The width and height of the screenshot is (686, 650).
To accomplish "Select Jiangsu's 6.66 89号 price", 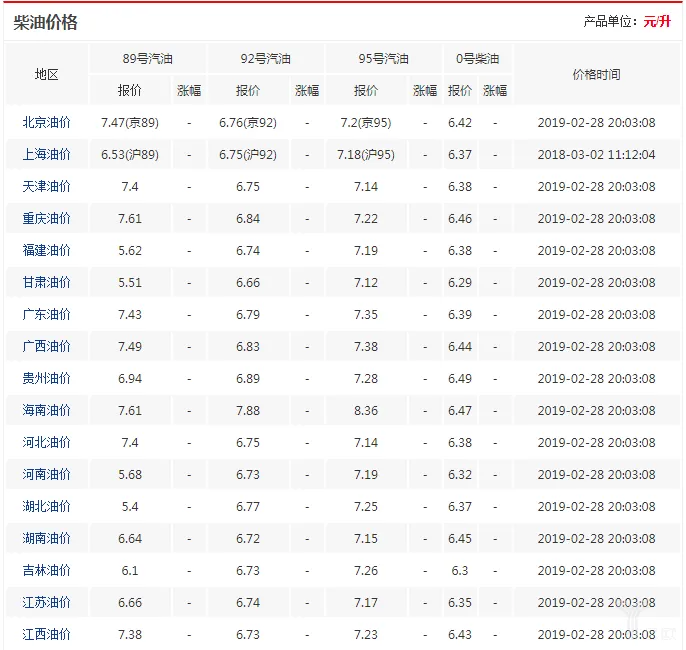I will point(130,602).
